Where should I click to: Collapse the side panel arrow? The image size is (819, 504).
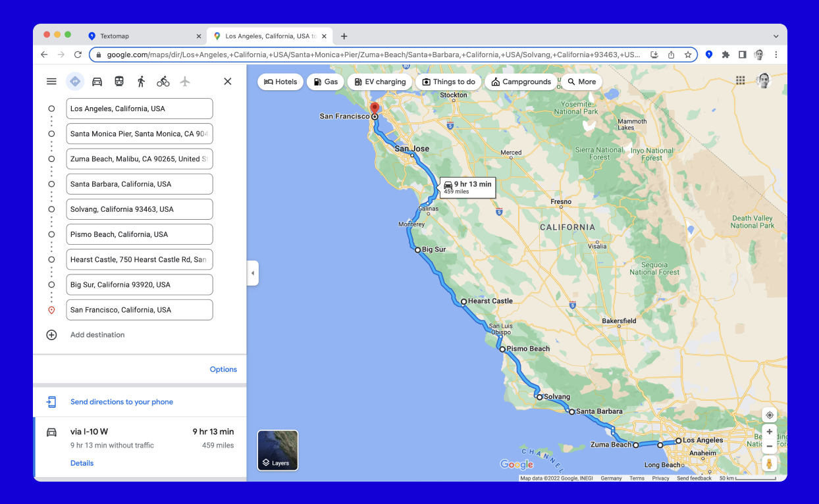point(253,273)
